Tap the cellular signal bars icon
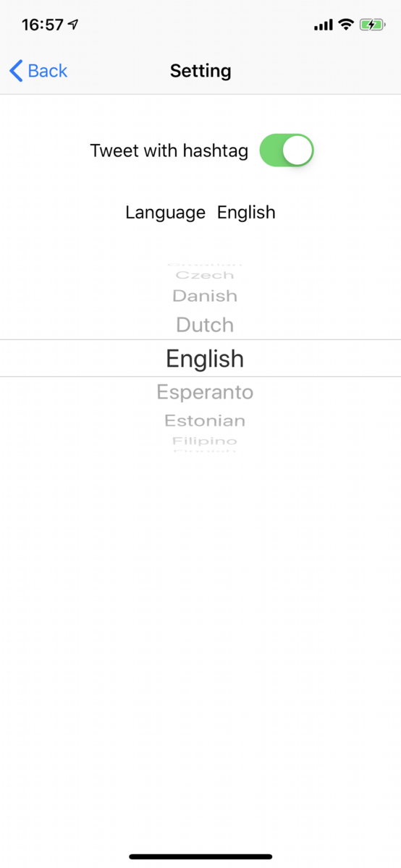This screenshot has width=401, height=868. tap(323, 26)
